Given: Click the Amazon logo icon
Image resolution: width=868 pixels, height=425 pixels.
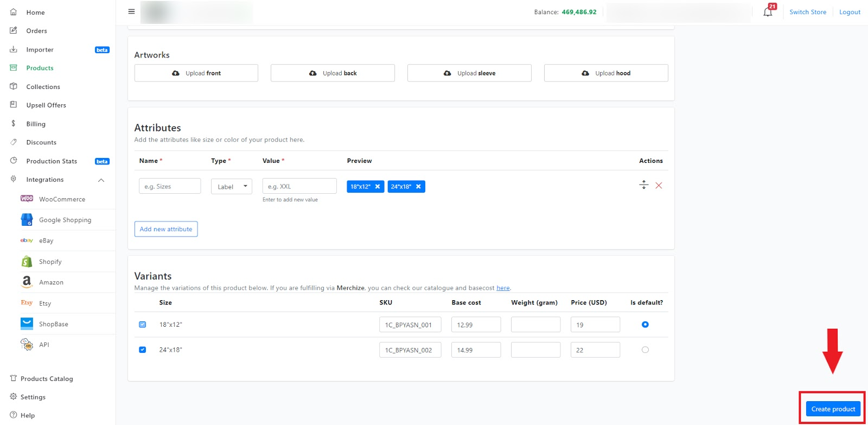Looking at the screenshot, I should point(27,282).
